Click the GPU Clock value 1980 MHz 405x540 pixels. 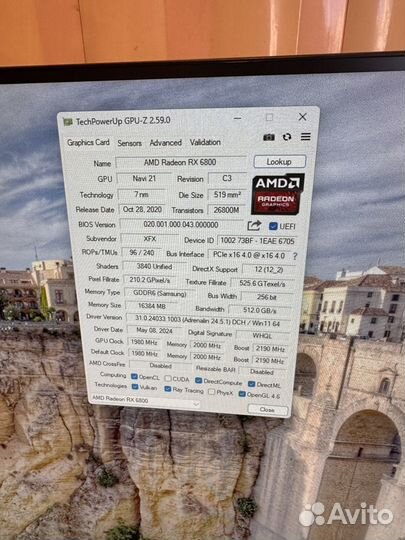(144, 342)
